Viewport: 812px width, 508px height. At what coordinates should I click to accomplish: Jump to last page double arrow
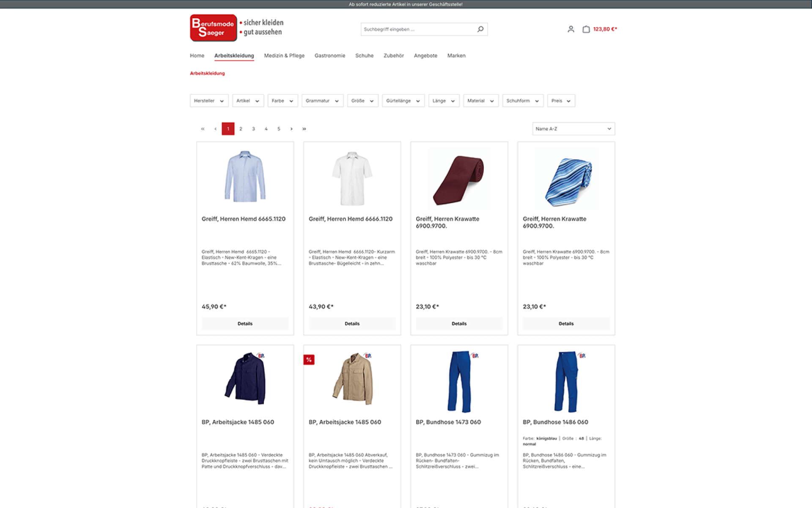304,129
